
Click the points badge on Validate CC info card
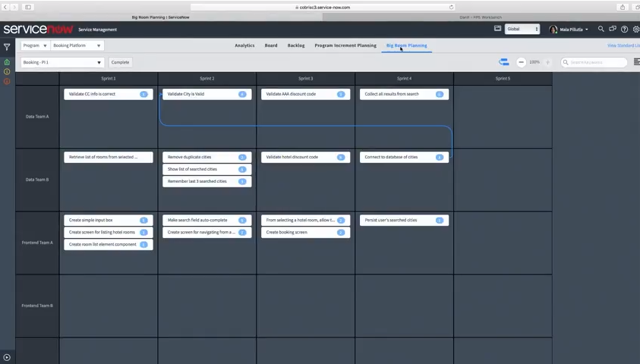(x=143, y=94)
